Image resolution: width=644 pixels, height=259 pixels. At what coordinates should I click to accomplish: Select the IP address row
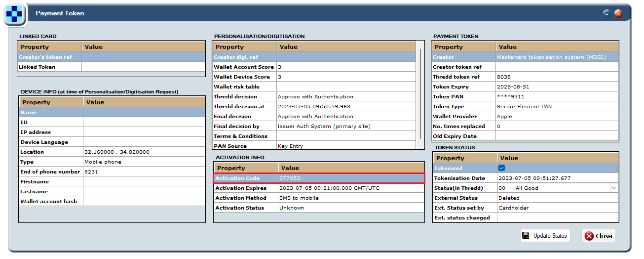(112, 132)
